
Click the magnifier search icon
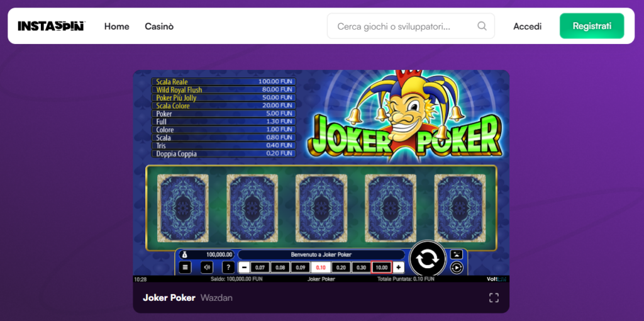click(482, 26)
